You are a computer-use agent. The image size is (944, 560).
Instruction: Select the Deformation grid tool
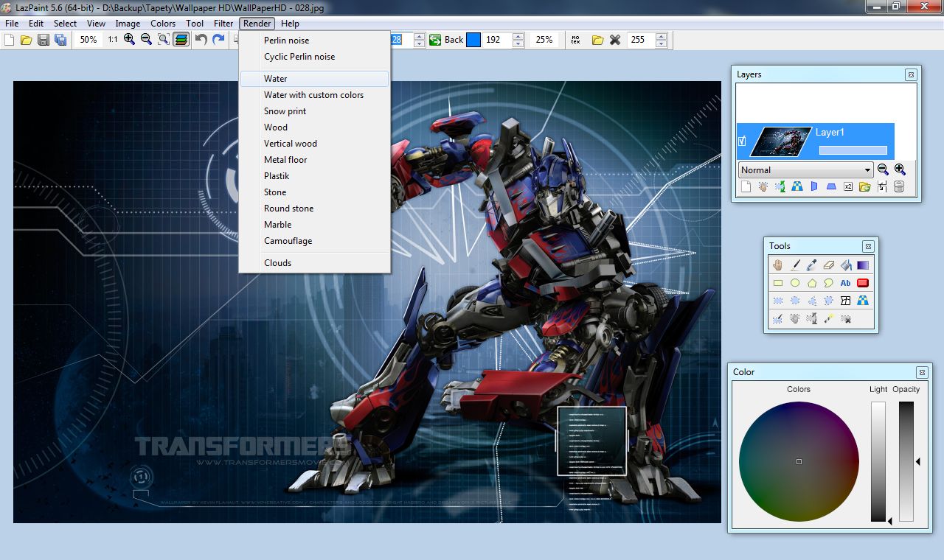pos(846,301)
